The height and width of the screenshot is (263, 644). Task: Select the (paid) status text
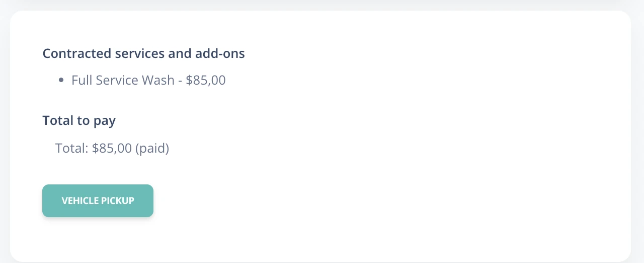coord(152,148)
